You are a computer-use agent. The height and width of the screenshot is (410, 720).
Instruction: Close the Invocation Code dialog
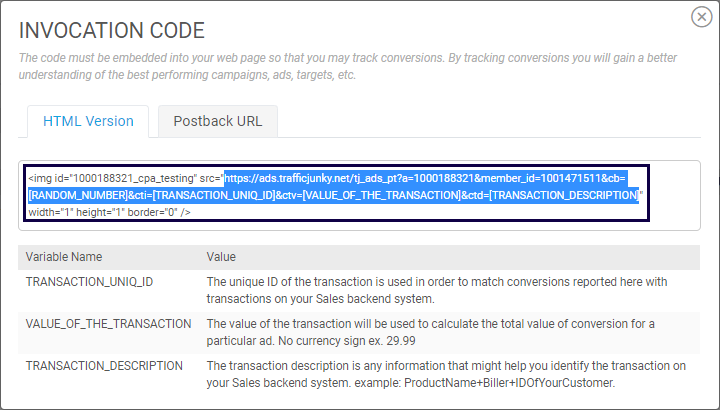click(x=702, y=18)
